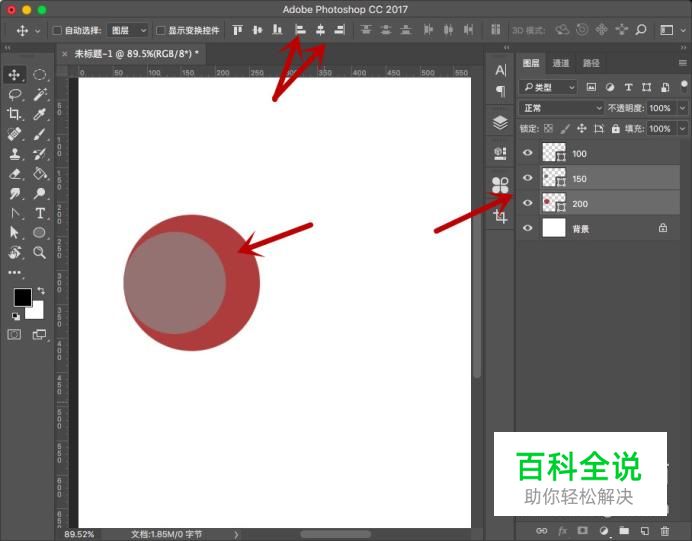Screen dimensions: 692x541
Task: Create a new group folder button
Action: pos(624,530)
